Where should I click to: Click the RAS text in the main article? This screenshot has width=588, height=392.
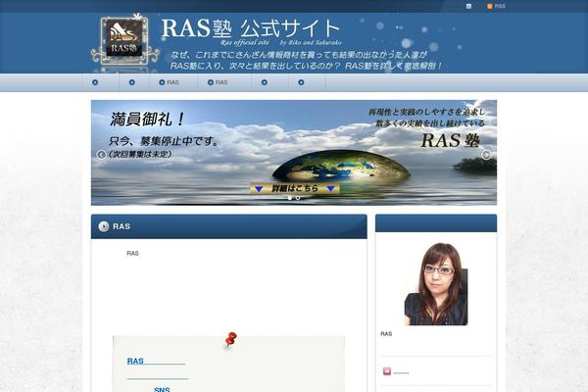132,254
